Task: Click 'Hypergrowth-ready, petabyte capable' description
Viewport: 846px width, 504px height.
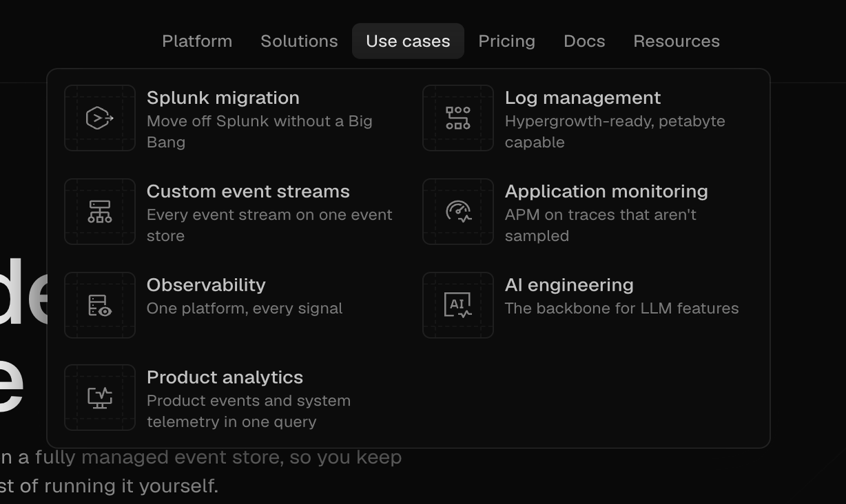Action: (615, 132)
